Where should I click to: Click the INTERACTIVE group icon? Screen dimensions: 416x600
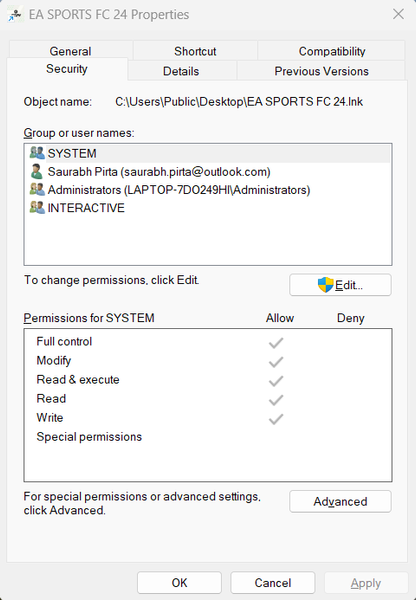point(37,207)
